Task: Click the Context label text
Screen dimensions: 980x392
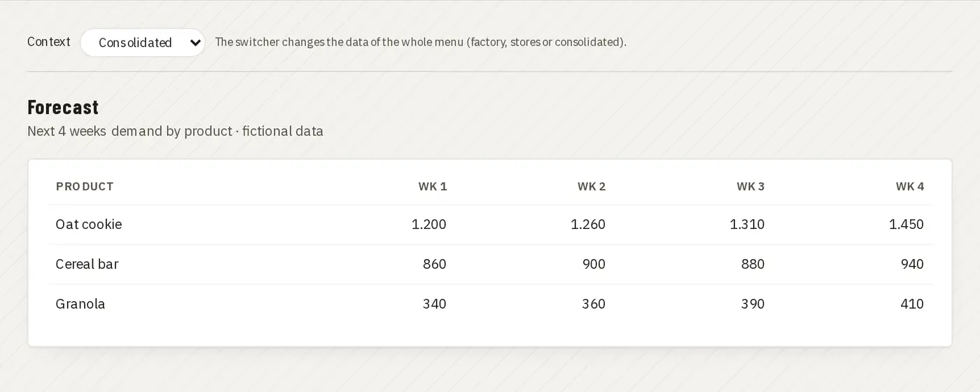Action: pos(49,42)
